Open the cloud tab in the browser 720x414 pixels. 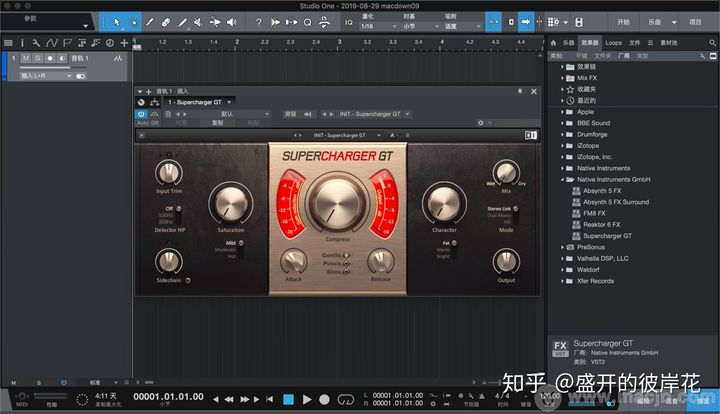click(x=650, y=43)
